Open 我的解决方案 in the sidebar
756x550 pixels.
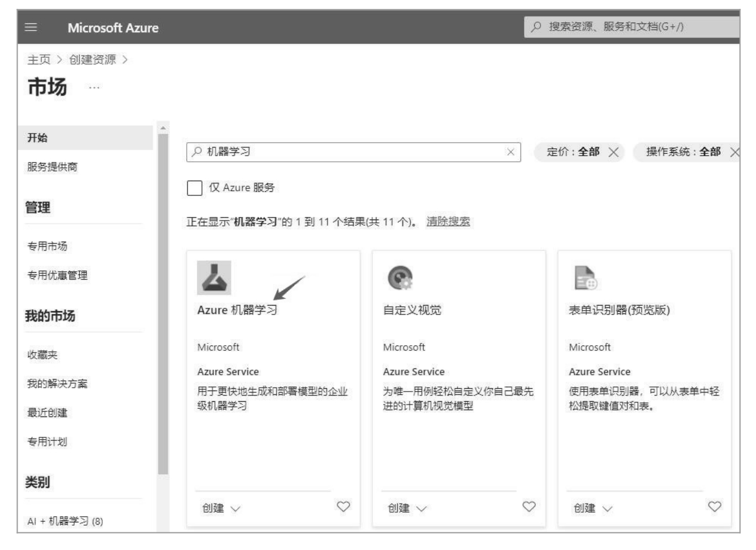pos(57,384)
